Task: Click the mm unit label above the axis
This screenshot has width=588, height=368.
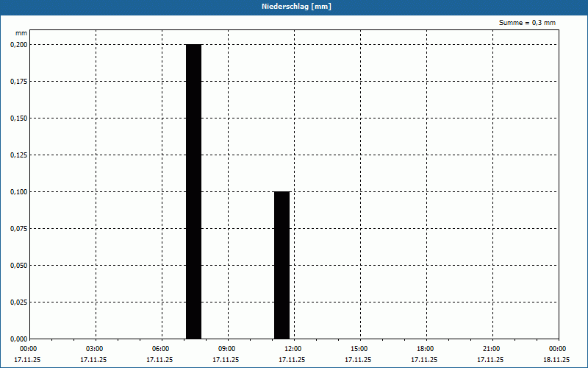Action: [x=21, y=33]
